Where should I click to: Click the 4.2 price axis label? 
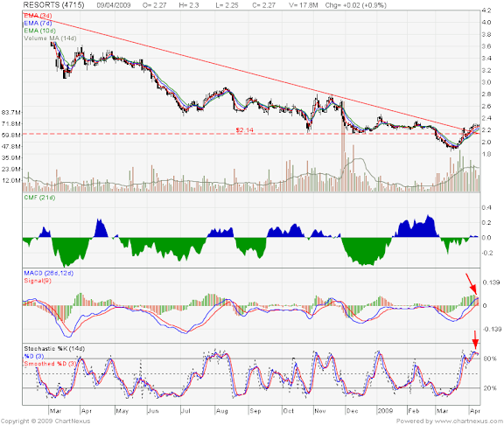(486, 10)
